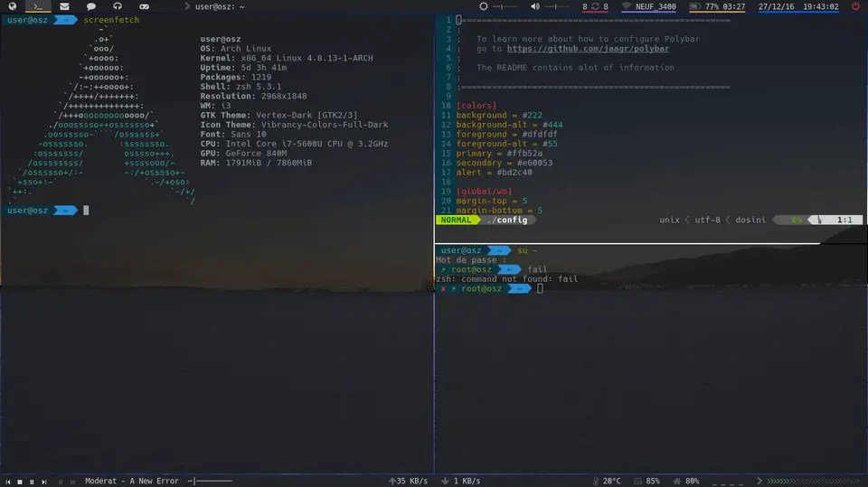Click the root@osz prompt cursor after red x
868x487 pixels.
[540, 288]
